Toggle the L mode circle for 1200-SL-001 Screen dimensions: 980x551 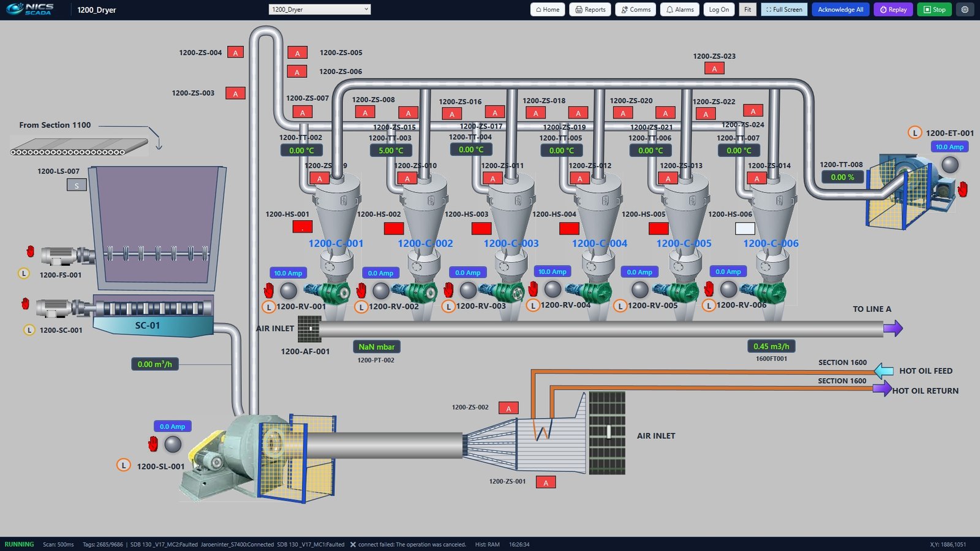124,465
